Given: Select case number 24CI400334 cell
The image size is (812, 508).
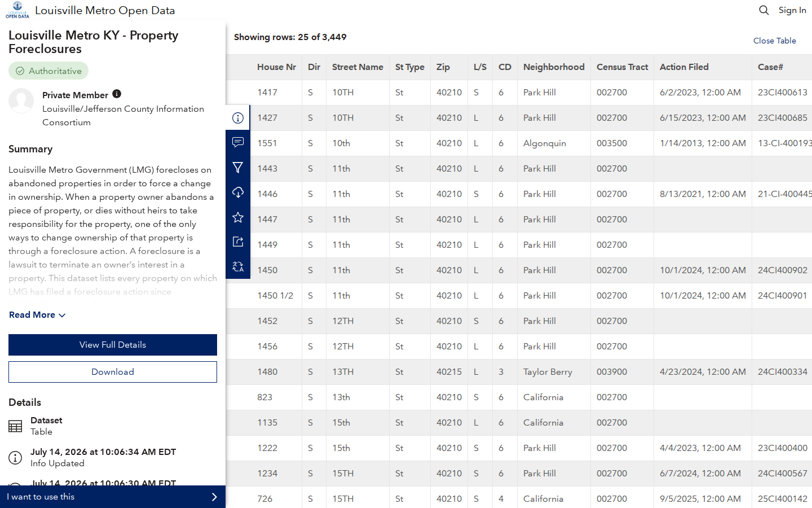Looking at the screenshot, I should [782, 372].
